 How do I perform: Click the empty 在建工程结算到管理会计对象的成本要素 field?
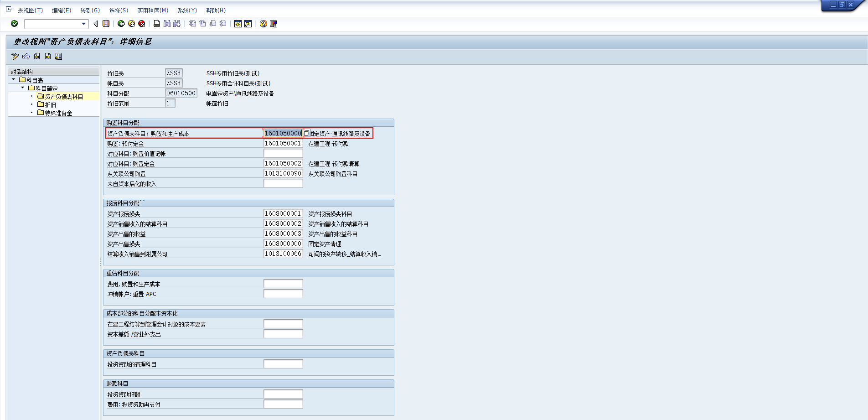click(x=283, y=324)
